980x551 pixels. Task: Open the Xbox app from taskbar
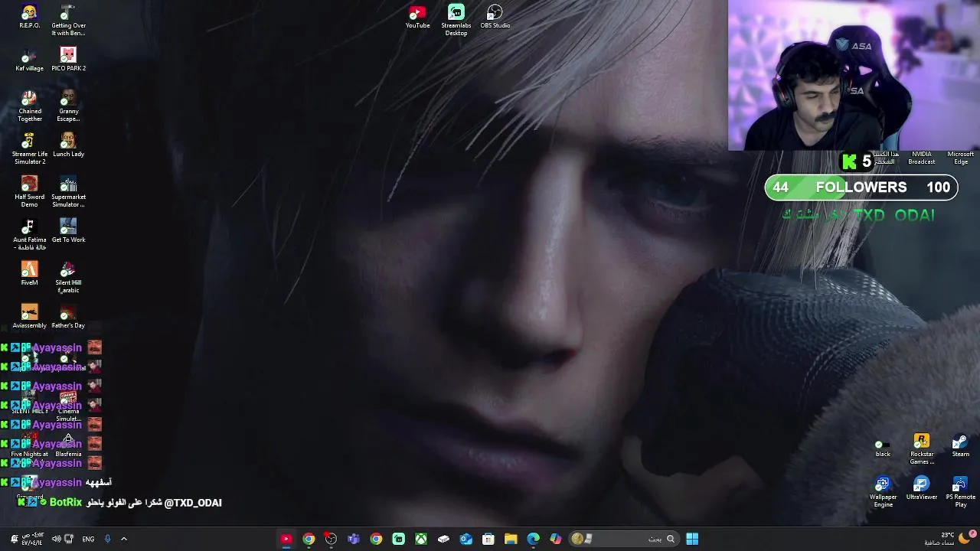(421, 539)
